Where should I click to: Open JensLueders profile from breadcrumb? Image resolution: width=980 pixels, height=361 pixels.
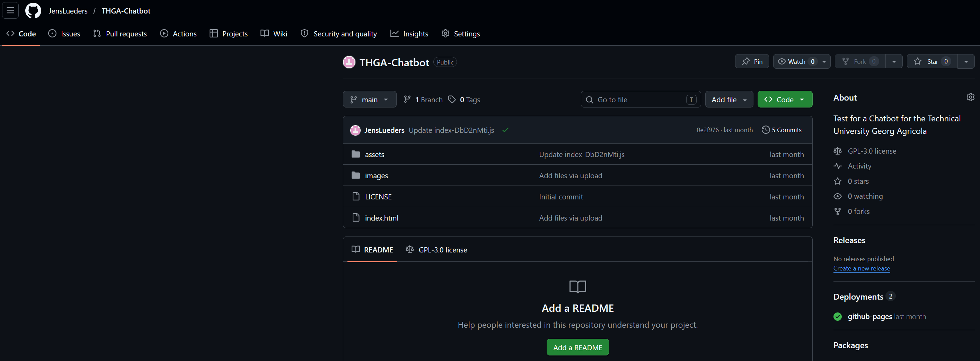(68, 11)
